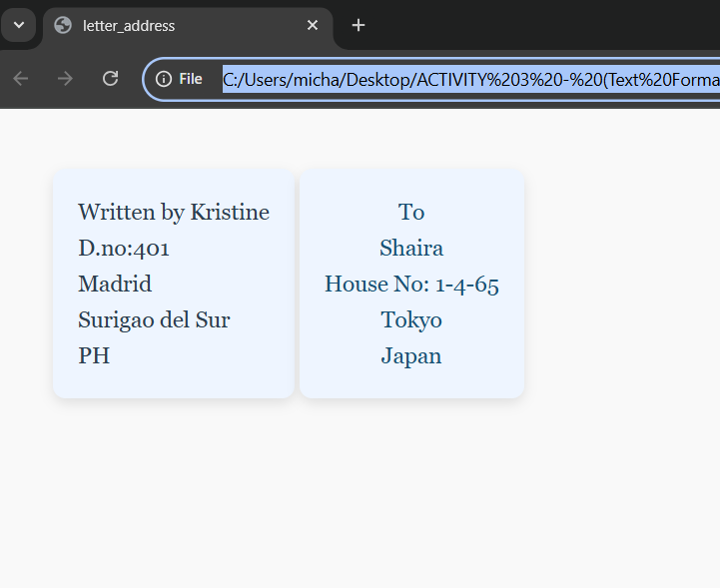Click the 'House No: 1-4-65' line
Viewport: 720px width, 588px height.
point(411,284)
